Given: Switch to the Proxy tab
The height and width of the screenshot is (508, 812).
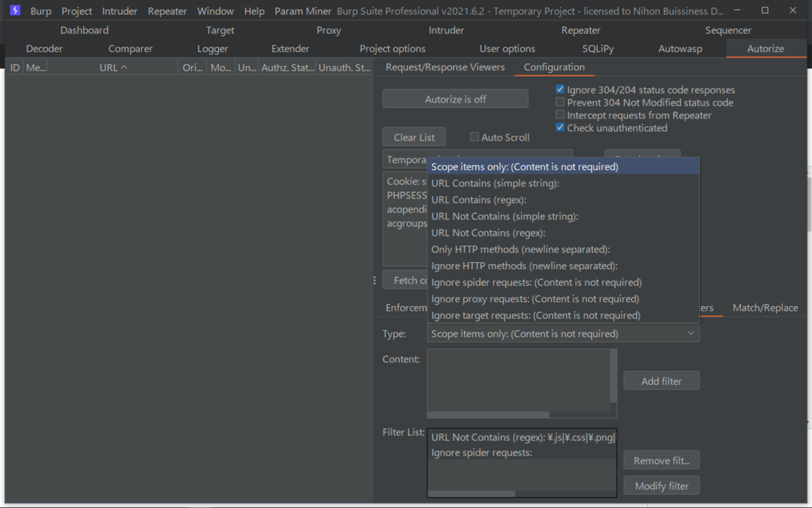Looking at the screenshot, I should [x=329, y=30].
